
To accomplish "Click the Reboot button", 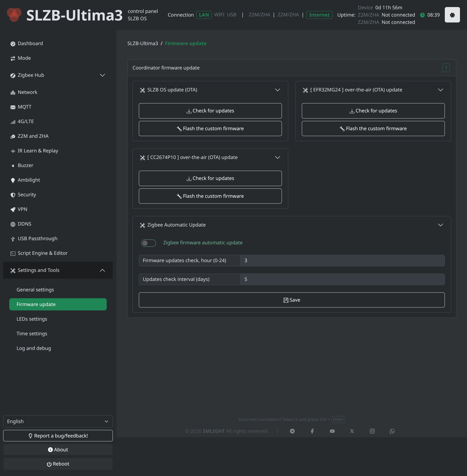I will click(58, 464).
